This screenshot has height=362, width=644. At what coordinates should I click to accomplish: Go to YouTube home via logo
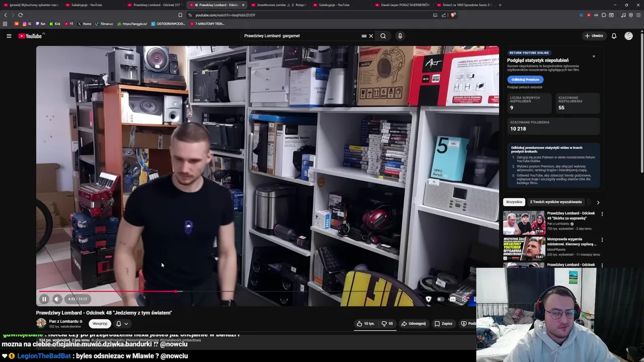tap(30, 36)
